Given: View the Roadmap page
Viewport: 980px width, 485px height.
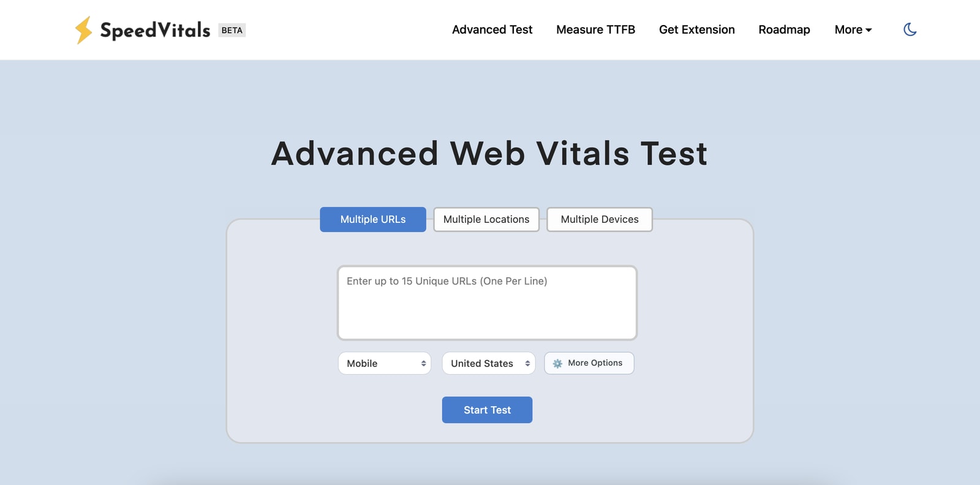Looking at the screenshot, I should coord(784,29).
